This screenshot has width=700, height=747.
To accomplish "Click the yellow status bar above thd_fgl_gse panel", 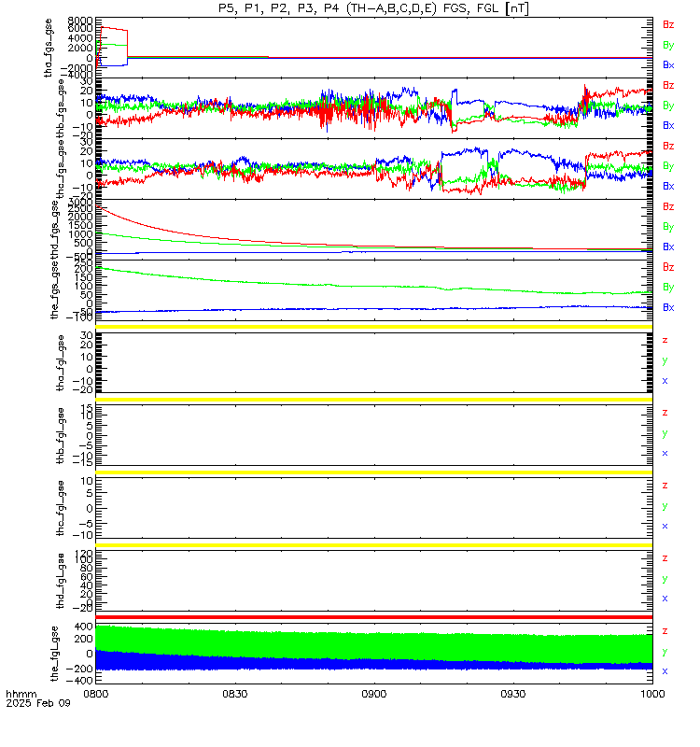I will 374,545.
